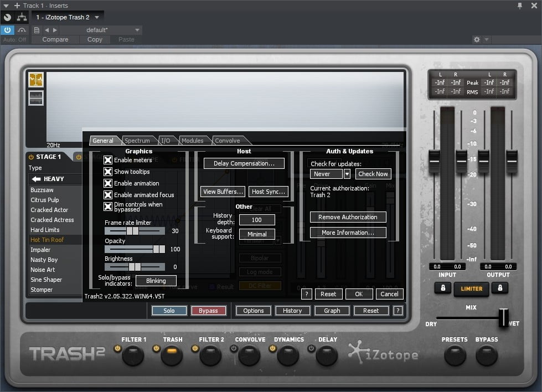Open the default preset dropdown
The height and width of the screenshot is (392, 542).
(137, 30)
